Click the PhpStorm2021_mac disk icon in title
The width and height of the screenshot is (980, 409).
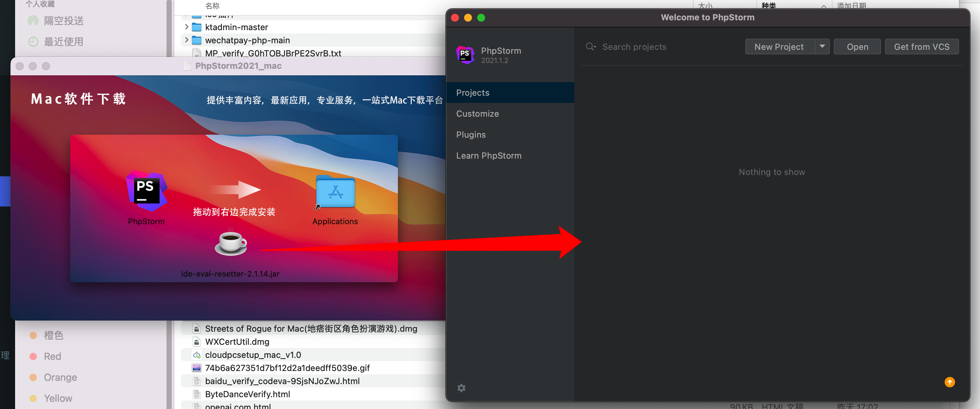click(x=187, y=66)
